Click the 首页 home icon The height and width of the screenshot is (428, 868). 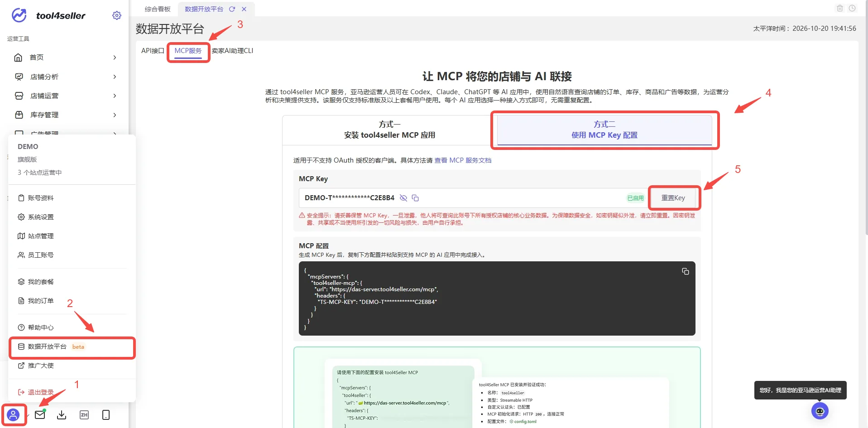coord(18,58)
